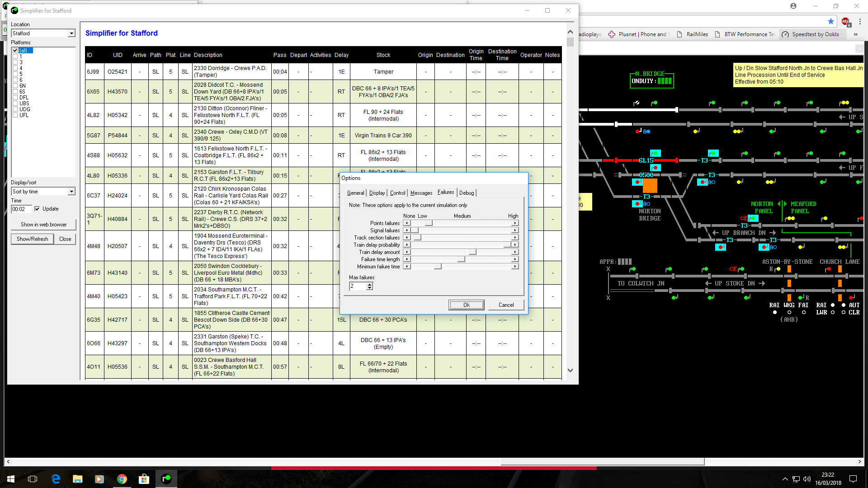Open RailMiles bookmark

pos(693,34)
